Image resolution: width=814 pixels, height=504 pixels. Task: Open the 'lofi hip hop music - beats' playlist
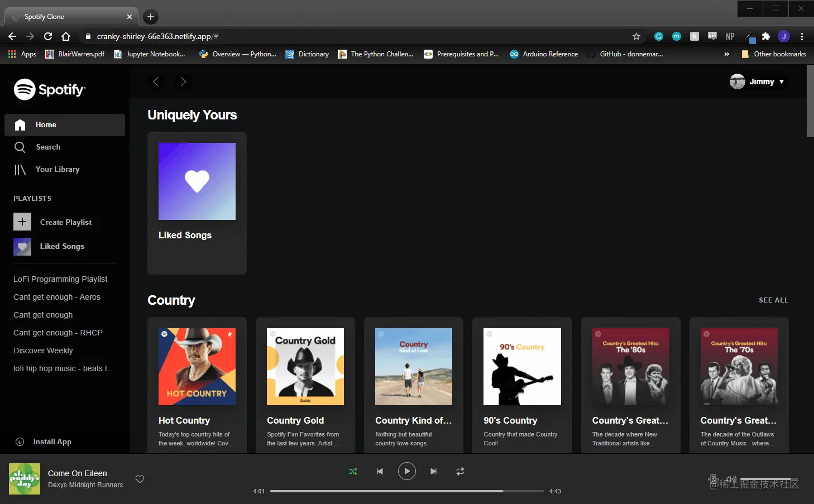point(64,368)
